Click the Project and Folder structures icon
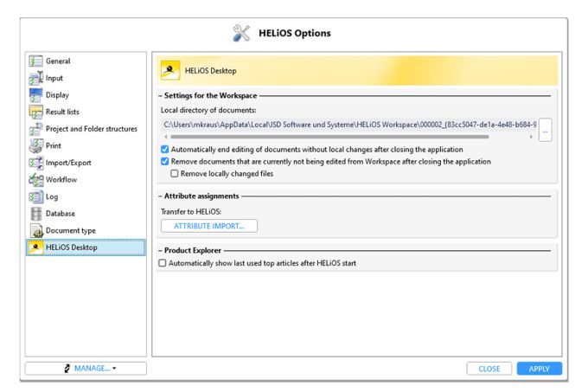Screen dimensions: 588x392 (35, 129)
